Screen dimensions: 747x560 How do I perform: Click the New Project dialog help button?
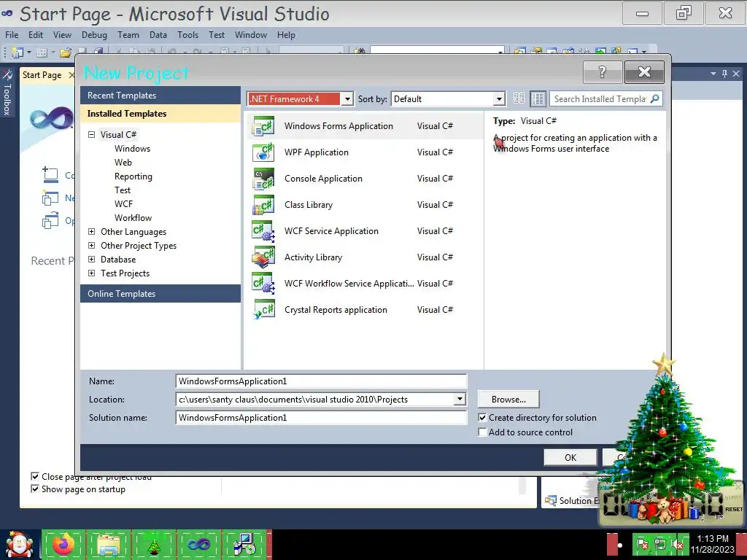point(602,72)
